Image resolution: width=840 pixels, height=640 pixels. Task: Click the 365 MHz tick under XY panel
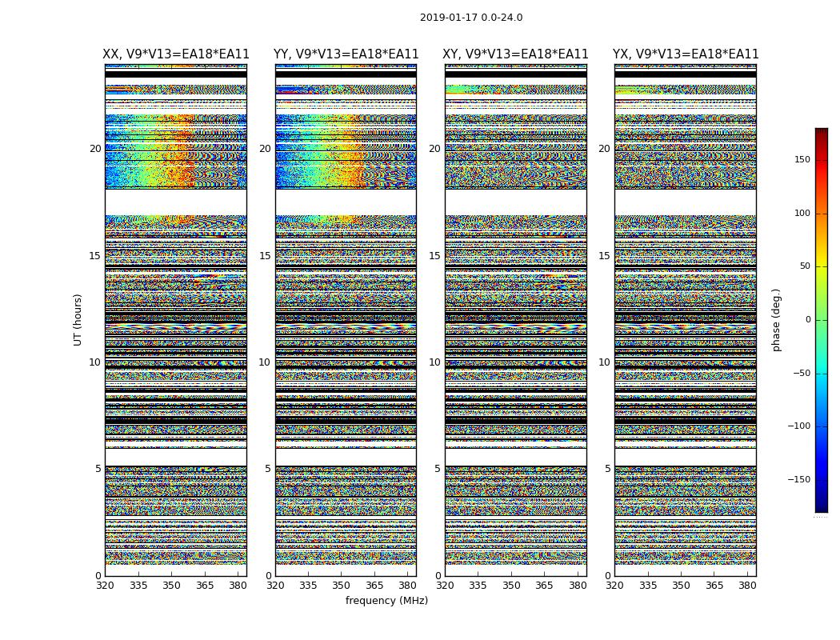tap(544, 586)
